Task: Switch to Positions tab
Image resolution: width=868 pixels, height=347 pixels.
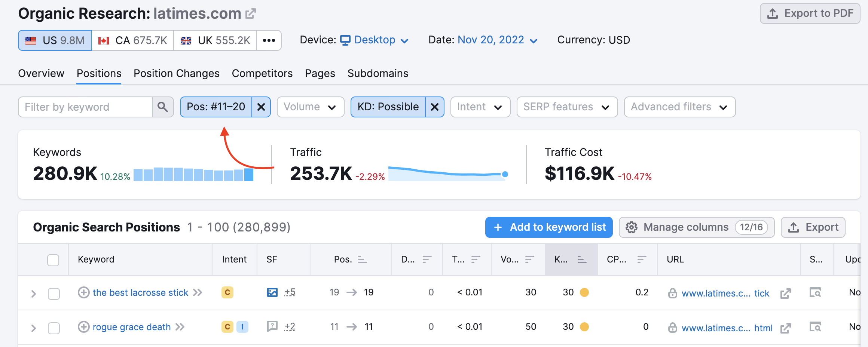Action: click(x=99, y=73)
